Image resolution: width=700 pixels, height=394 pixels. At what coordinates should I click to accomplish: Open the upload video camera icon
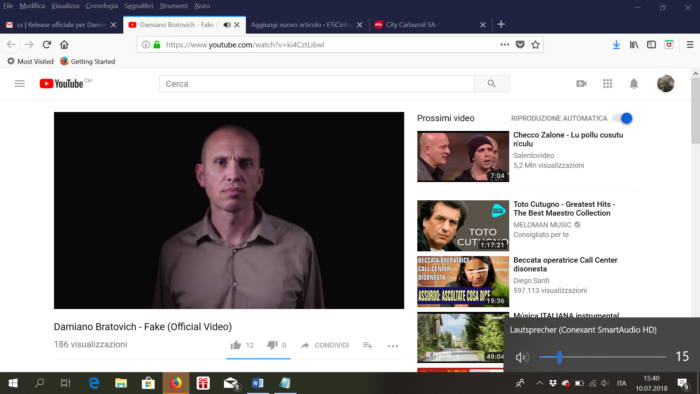tap(581, 83)
